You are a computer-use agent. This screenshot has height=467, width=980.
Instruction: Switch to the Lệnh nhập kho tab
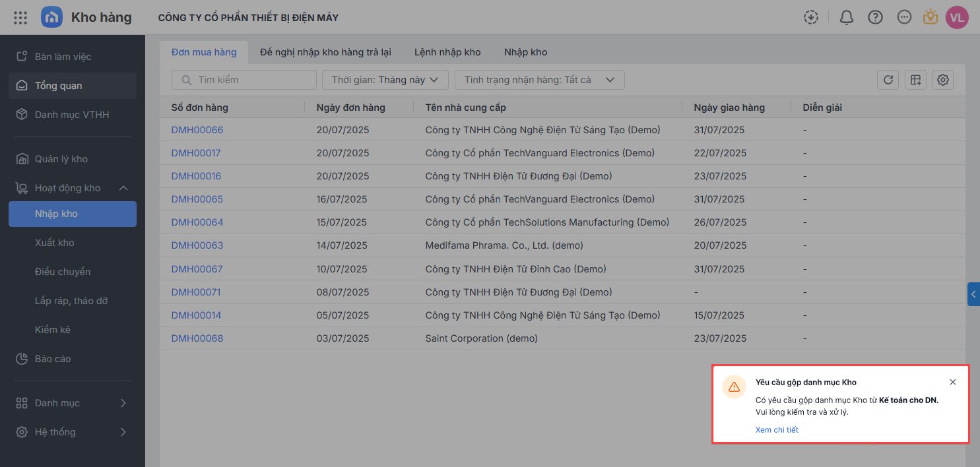pos(447,52)
